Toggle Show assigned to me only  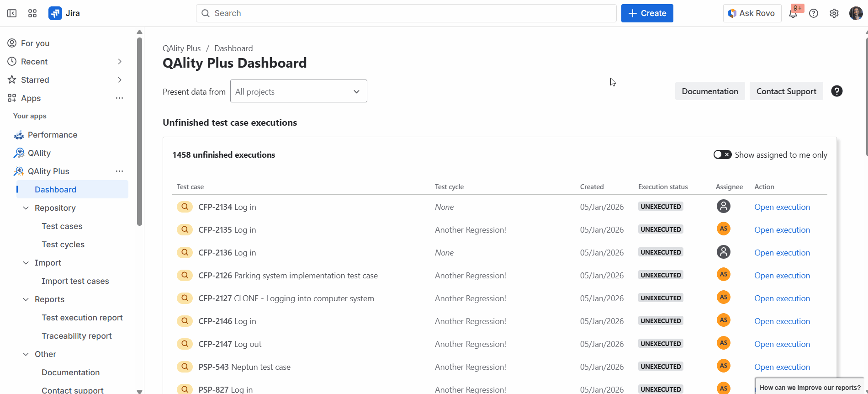click(x=722, y=154)
